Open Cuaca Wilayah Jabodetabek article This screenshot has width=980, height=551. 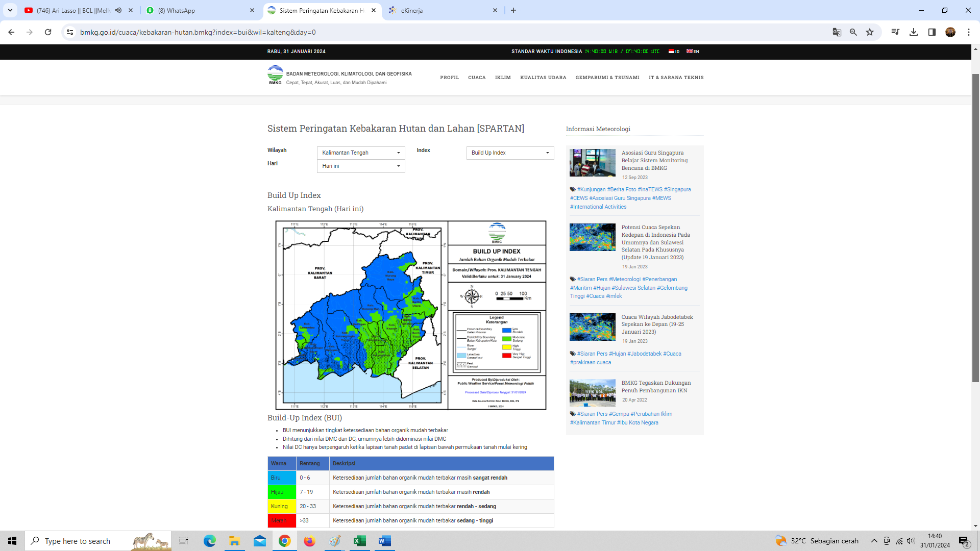click(x=657, y=324)
